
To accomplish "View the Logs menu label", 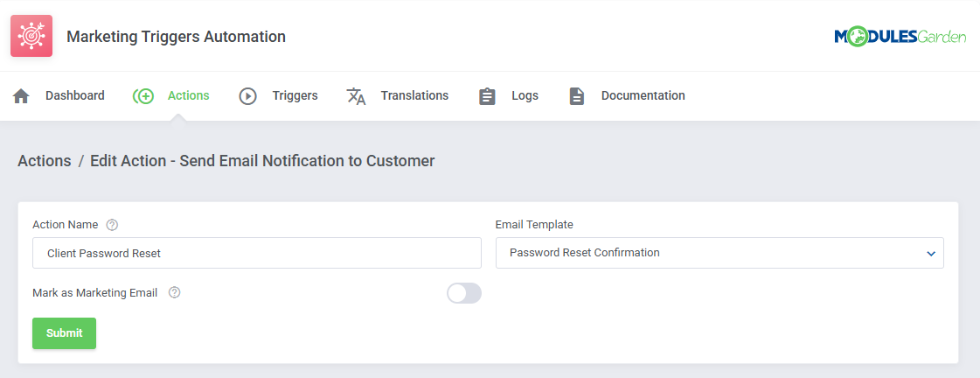I will tap(525, 95).
